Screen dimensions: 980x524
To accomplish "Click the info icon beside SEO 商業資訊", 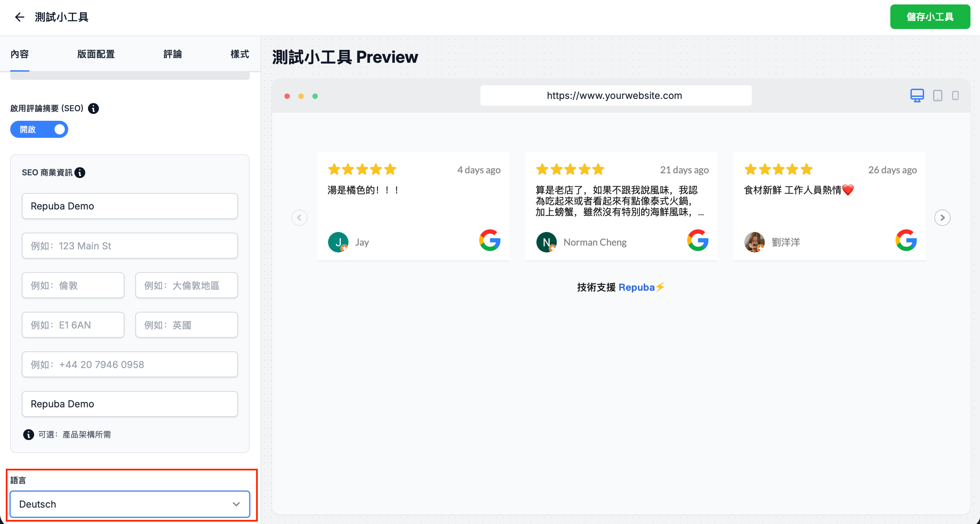I will tap(80, 173).
